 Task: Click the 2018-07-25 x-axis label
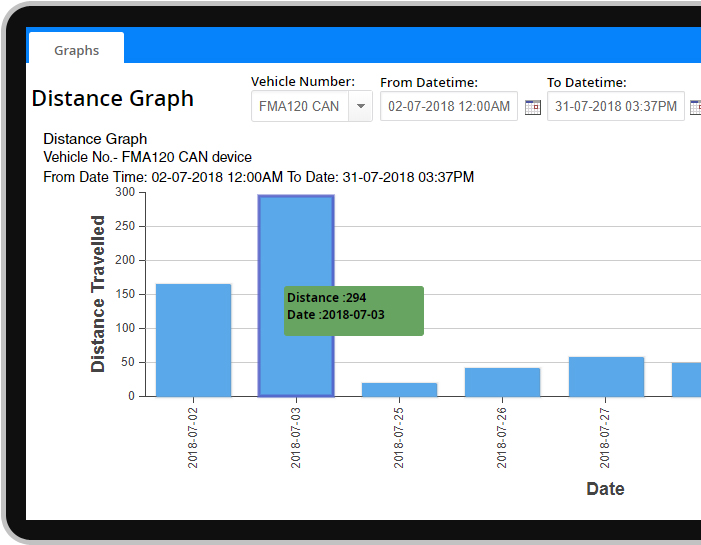pyautogui.click(x=399, y=437)
